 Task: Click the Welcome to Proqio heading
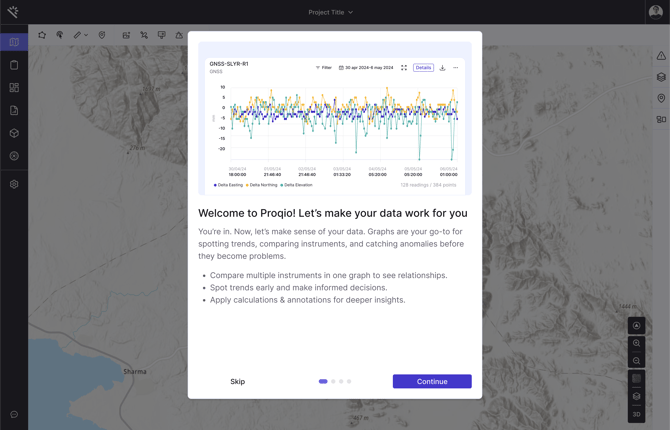[x=333, y=213]
